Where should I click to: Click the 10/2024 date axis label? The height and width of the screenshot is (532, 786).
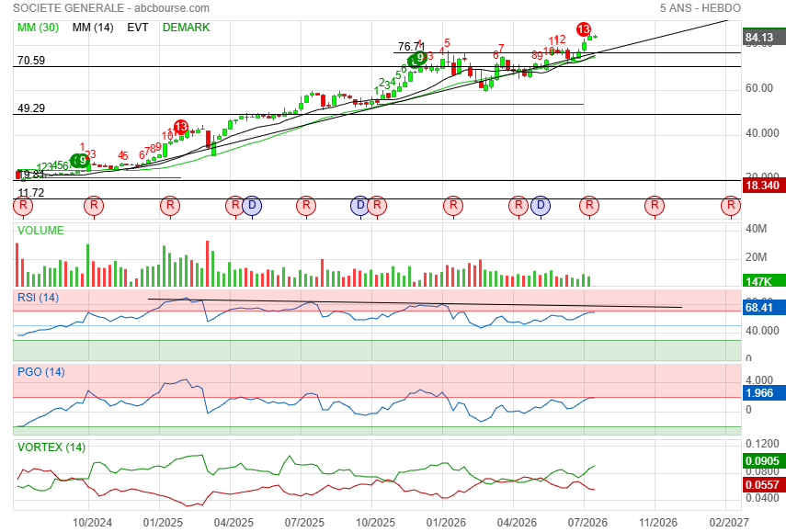click(x=92, y=523)
